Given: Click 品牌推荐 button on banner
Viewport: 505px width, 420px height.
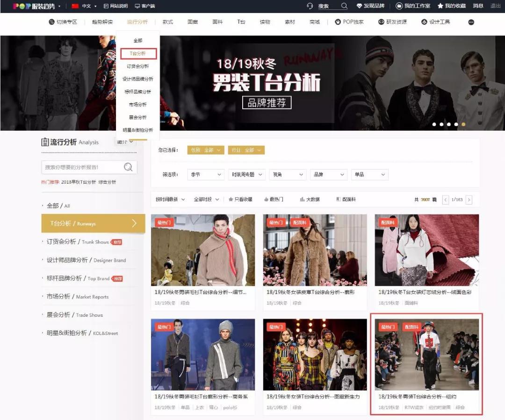Looking at the screenshot, I should [x=267, y=103].
